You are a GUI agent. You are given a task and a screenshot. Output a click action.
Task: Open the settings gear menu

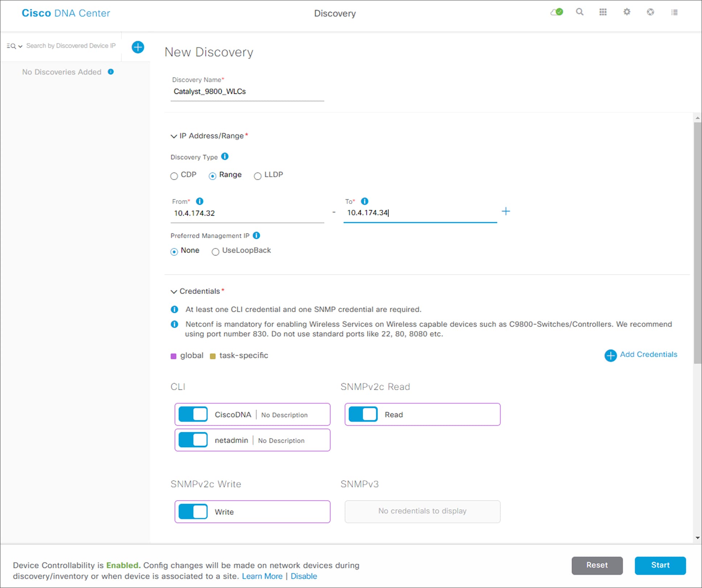point(627,12)
